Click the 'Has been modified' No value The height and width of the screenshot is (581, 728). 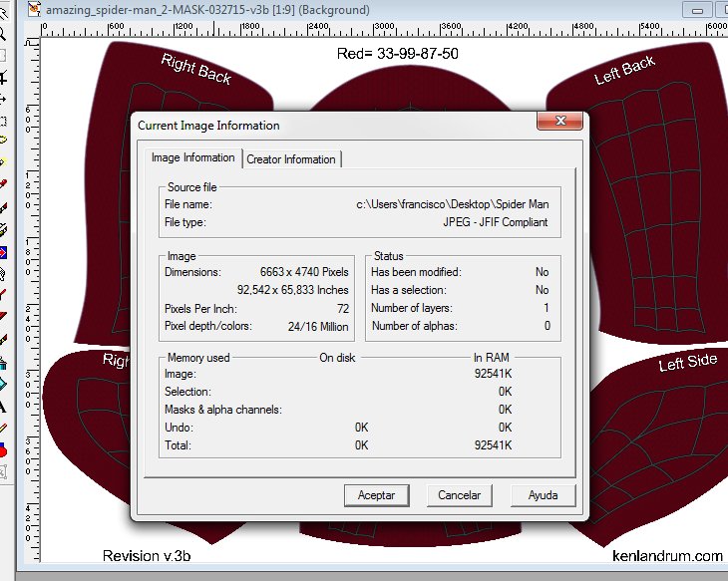coord(542,272)
